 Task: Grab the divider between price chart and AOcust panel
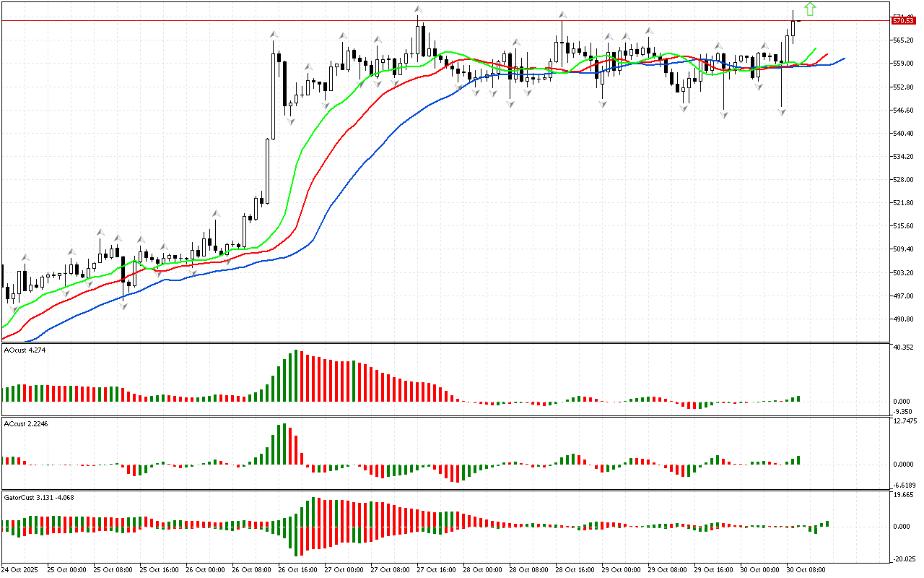(x=433, y=343)
